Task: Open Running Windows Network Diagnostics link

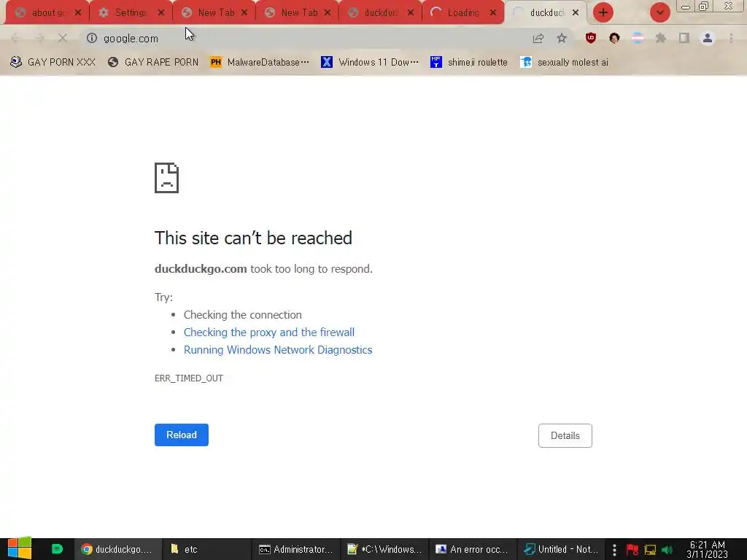Action: [x=278, y=349]
